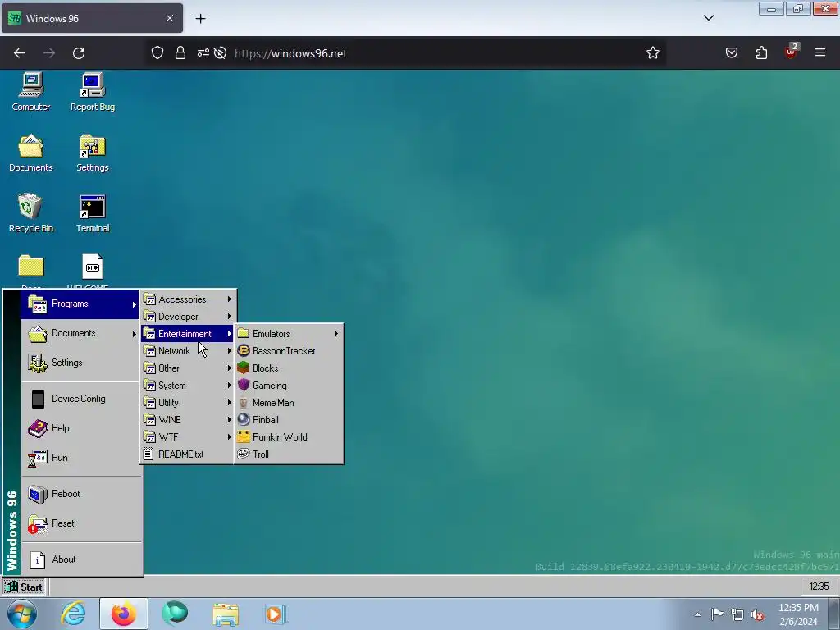Image resolution: width=840 pixels, height=630 pixels.
Task: Expand the Accessories program folder
Action: coord(188,299)
